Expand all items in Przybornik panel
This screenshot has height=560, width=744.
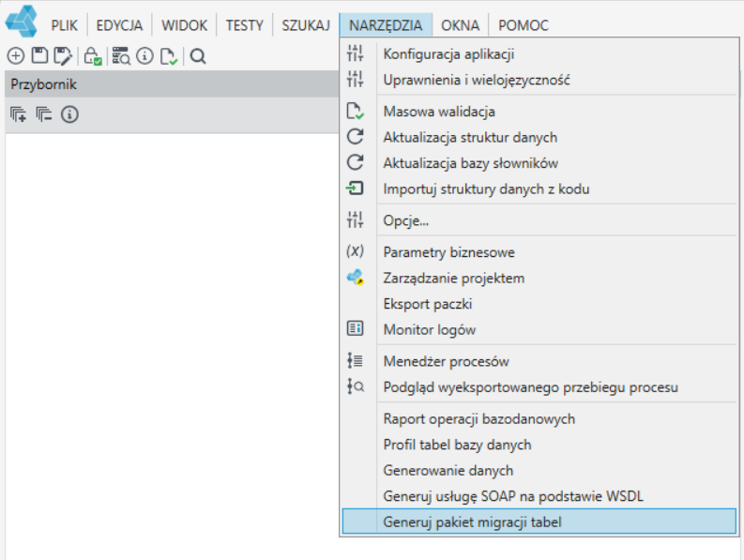click(x=19, y=114)
